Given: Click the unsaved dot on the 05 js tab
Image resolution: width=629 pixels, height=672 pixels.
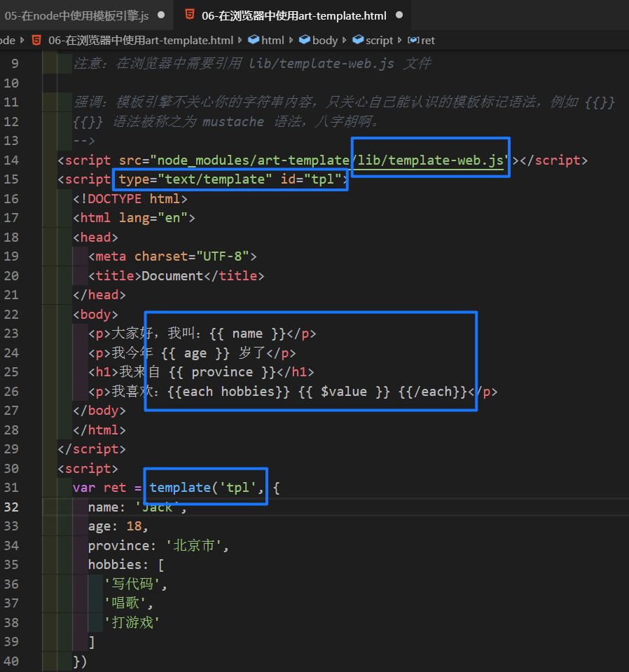Looking at the screenshot, I should [x=161, y=15].
